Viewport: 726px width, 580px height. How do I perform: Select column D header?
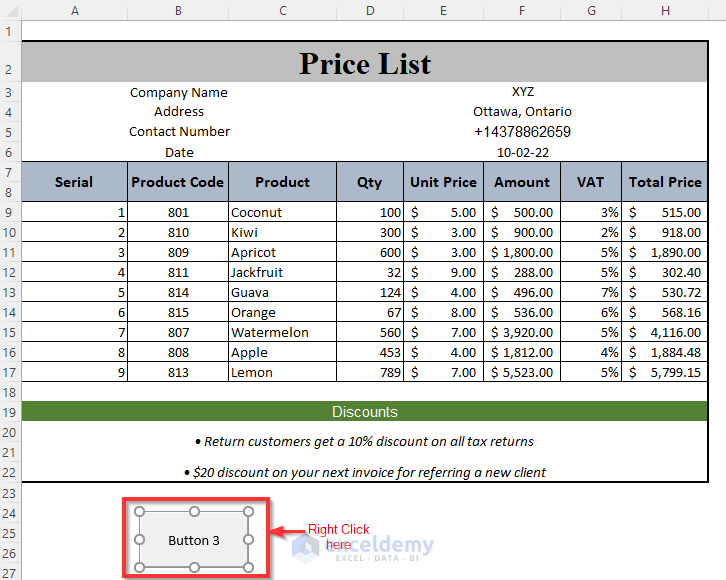click(x=370, y=10)
